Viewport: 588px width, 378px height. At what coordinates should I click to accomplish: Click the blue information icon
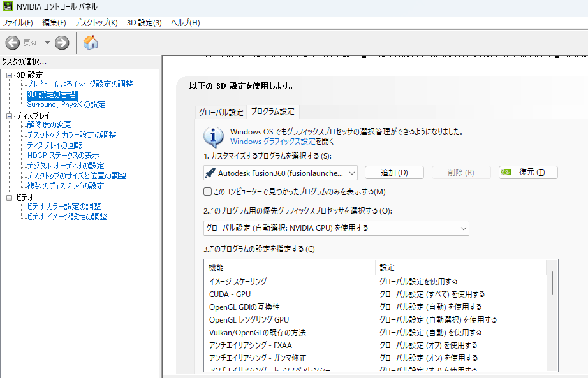tap(214, 137)
